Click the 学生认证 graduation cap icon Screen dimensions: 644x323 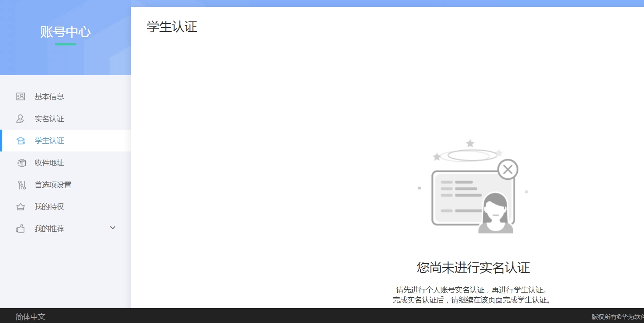coord(21,141)
